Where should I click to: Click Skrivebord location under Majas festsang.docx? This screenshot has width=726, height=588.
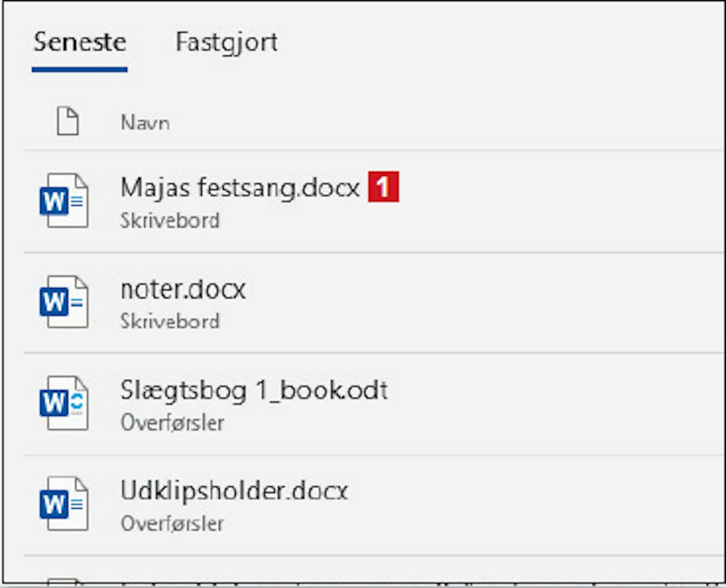[170, 221]
